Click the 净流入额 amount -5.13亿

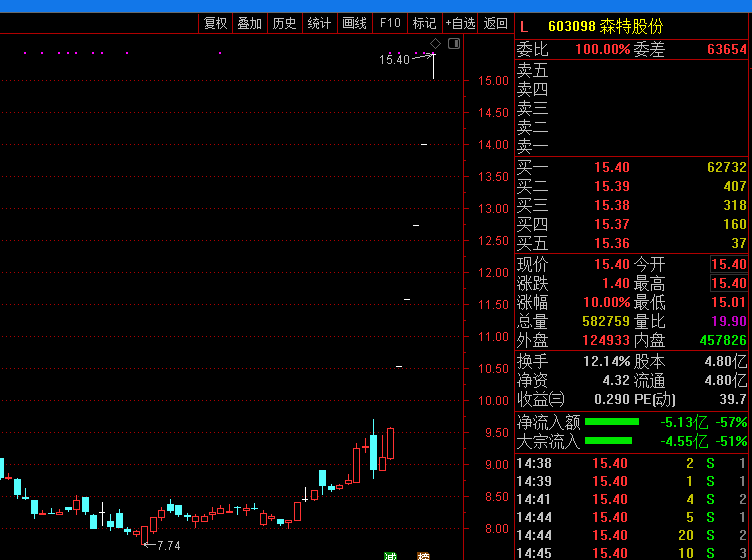click(684, 422)
